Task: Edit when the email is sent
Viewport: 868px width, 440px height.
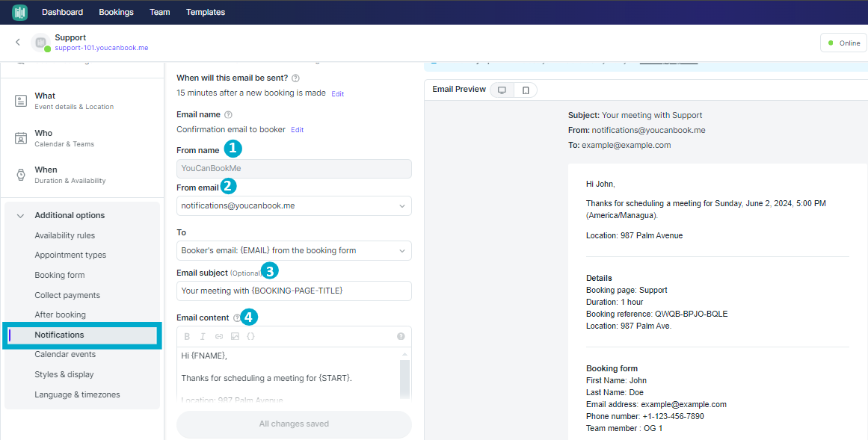Action: pos(338,94)
